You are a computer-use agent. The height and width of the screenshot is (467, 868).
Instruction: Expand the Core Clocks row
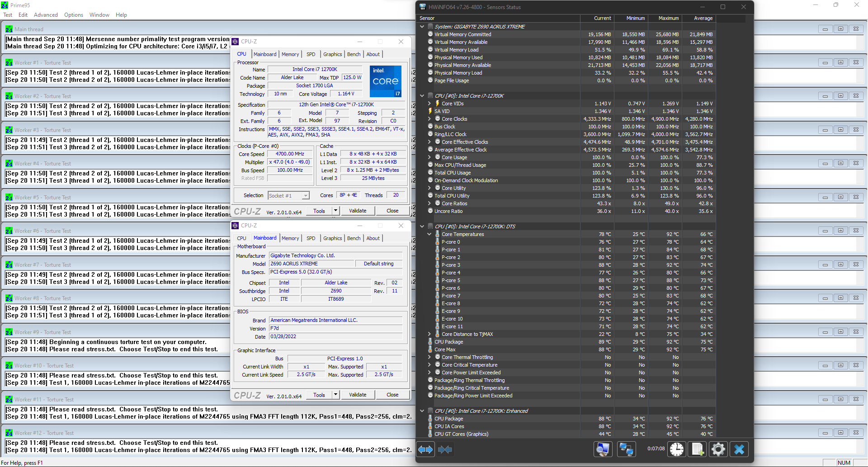click(x=429, y=118)
